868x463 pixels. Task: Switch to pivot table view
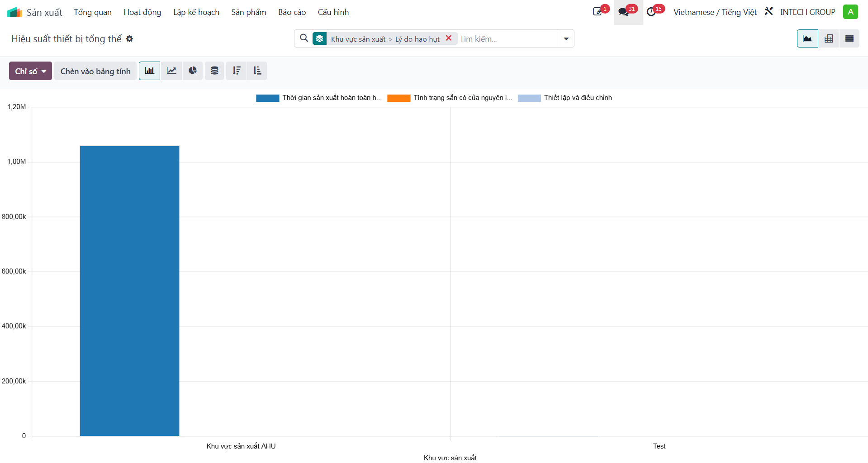coord(829,38)
